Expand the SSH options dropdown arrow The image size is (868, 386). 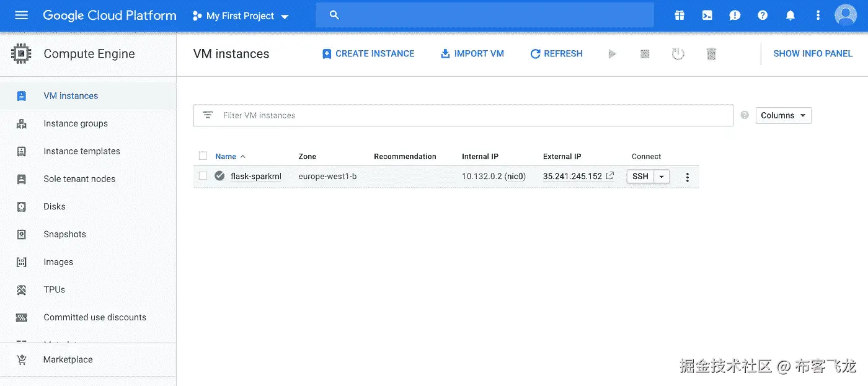pyautogui.click(x=662, y=177)
